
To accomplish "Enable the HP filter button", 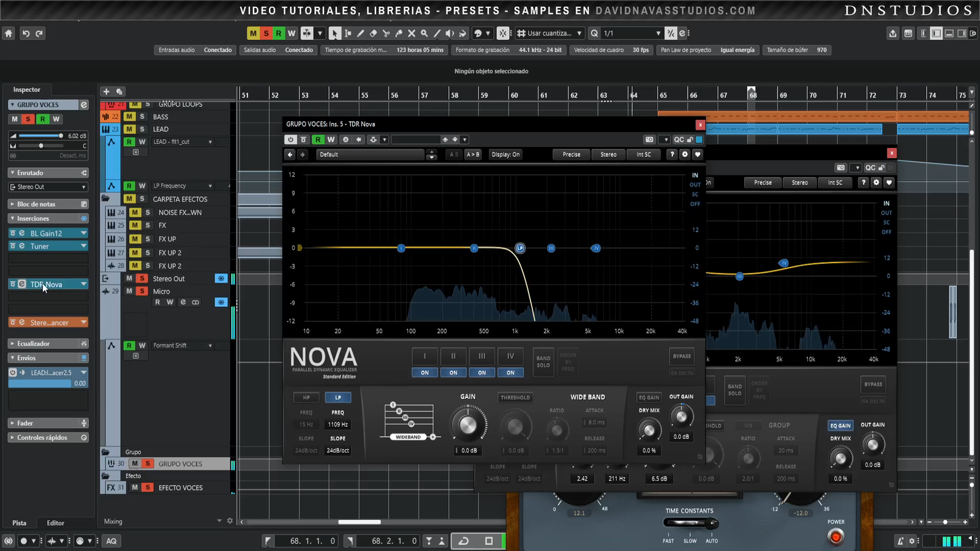I will 306,397.
